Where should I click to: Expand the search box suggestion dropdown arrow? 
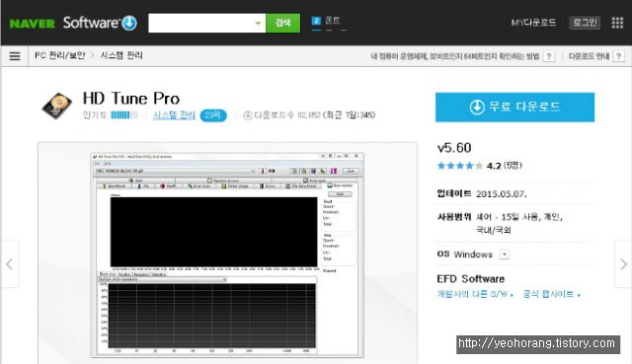point(258,23)
